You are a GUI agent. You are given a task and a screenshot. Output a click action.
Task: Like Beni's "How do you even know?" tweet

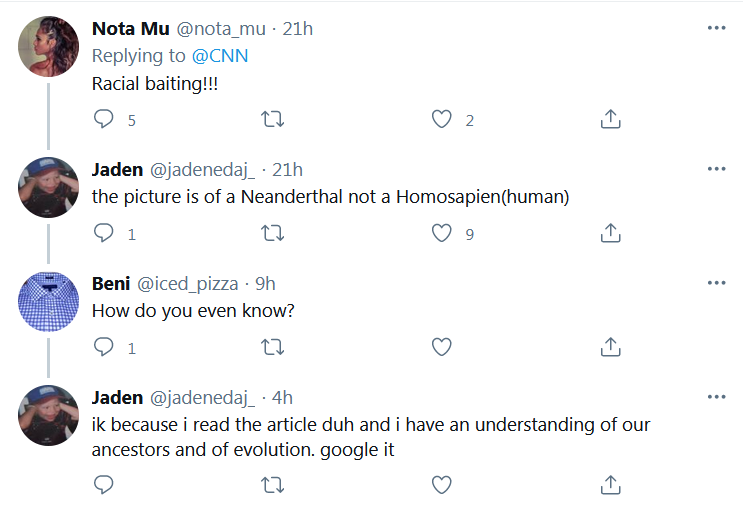tap(441, 347)
